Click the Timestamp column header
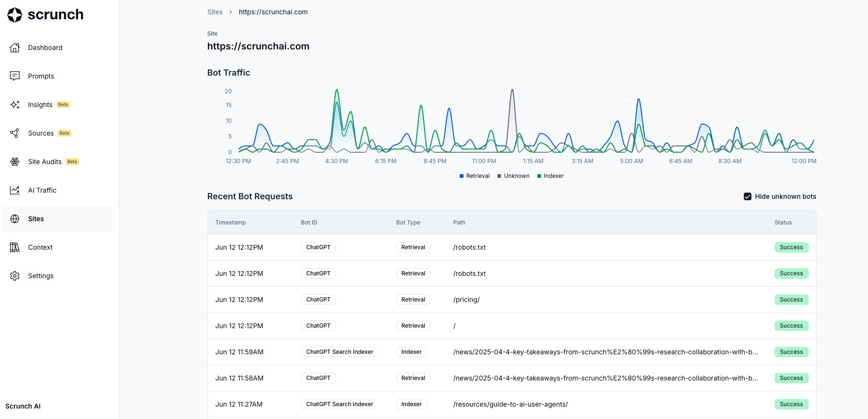Image resolution: width=868 pixels, height=419 pixels. point(230,223)
